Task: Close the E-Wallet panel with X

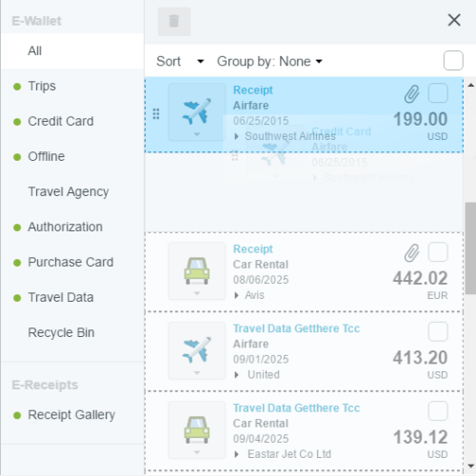Action: [x=454, y=20]
